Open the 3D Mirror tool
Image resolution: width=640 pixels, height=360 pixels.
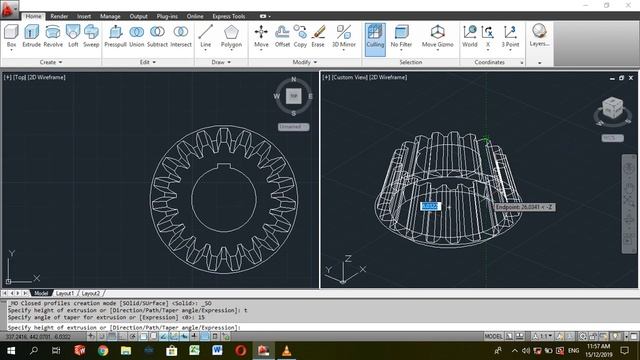coord(344,36)
